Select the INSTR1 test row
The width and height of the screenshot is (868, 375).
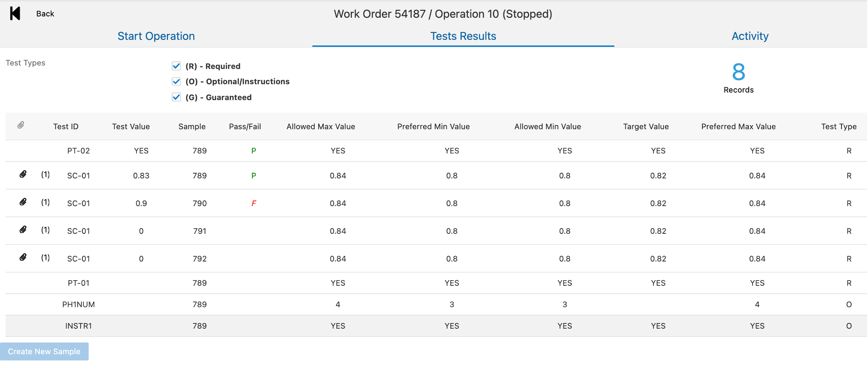coord(78,326)
